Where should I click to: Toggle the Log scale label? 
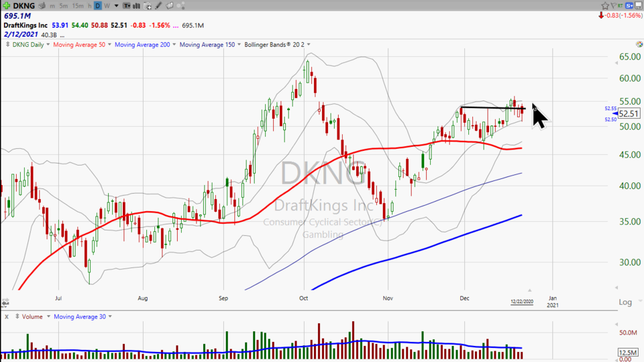tap(625, 302)
